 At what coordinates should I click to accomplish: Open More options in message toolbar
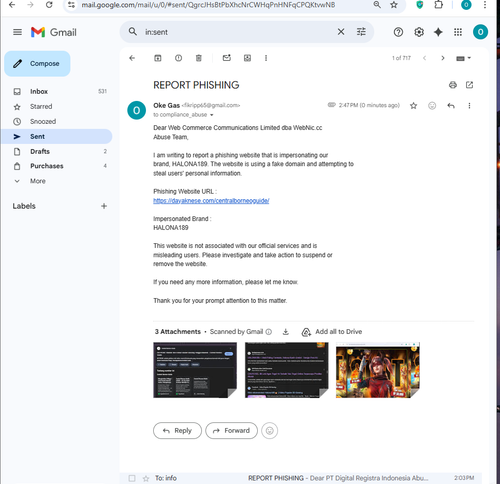click(x=266, y=58)
